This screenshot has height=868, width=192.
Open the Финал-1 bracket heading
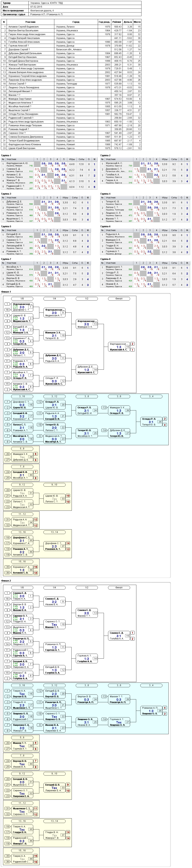pos(6,292)
